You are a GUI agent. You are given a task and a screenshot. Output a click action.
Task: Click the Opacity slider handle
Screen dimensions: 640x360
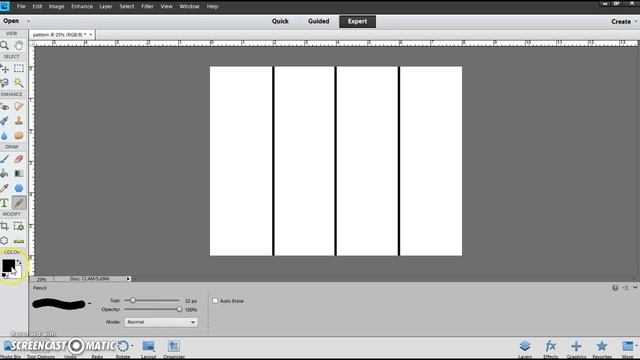tap(179, 309)
